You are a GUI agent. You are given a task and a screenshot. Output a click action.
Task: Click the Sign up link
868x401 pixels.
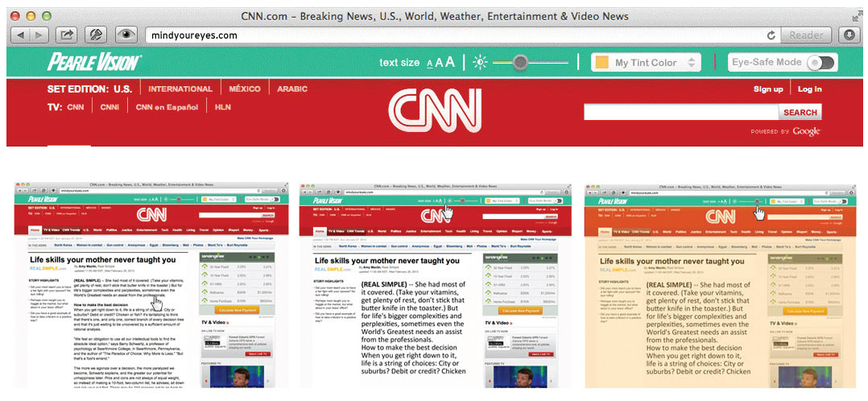tap(768, 89)
